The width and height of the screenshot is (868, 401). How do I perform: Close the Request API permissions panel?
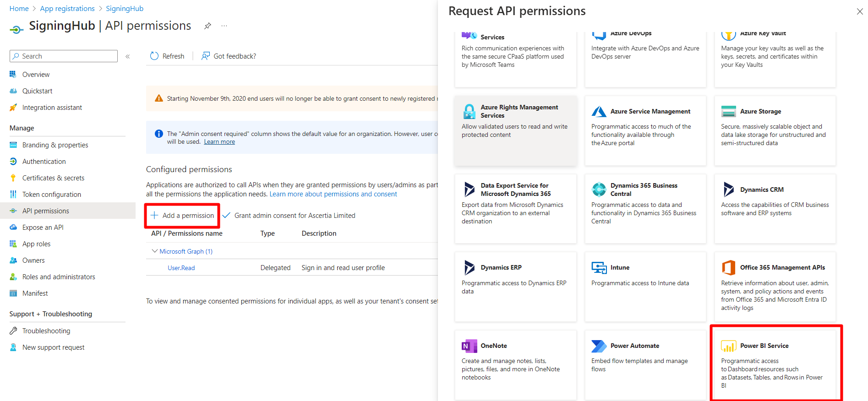pos(860,11)
